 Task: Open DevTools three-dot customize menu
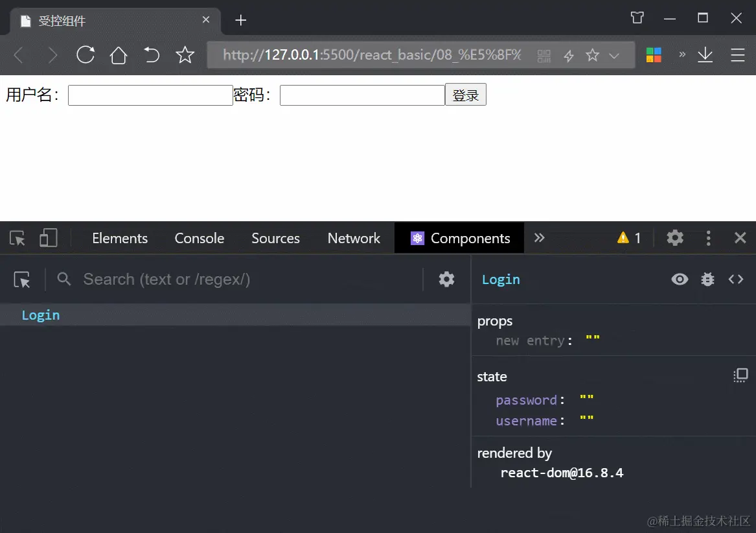(708, 238)
